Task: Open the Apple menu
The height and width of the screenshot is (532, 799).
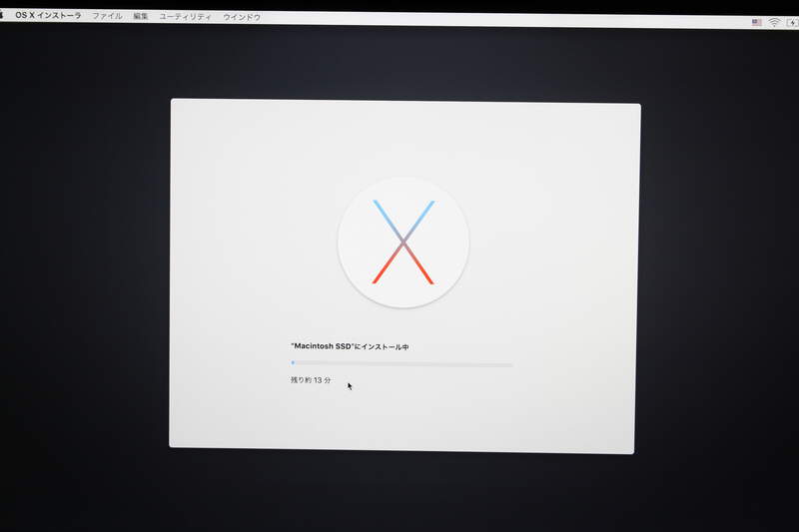Action: pyautogui.click(x=3, y=15)
